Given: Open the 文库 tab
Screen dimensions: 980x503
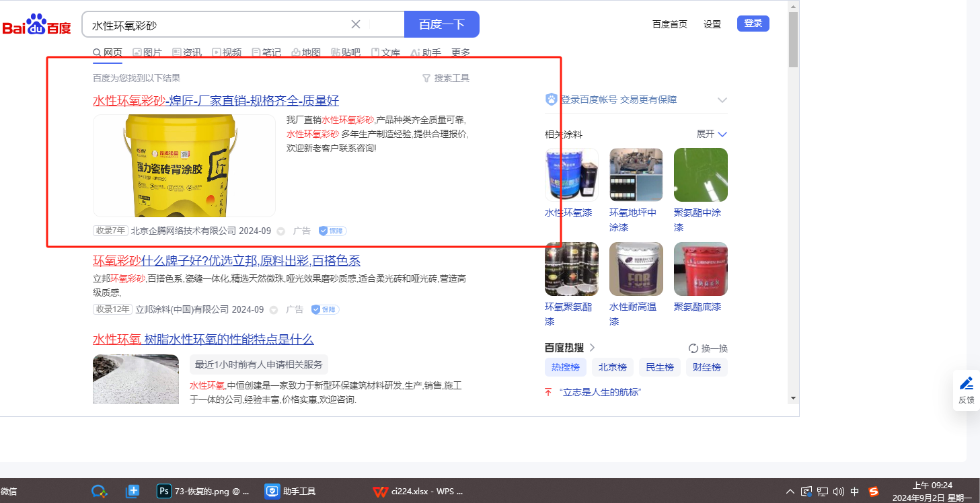Looking at the screenshot, I should tap(385, 52).
